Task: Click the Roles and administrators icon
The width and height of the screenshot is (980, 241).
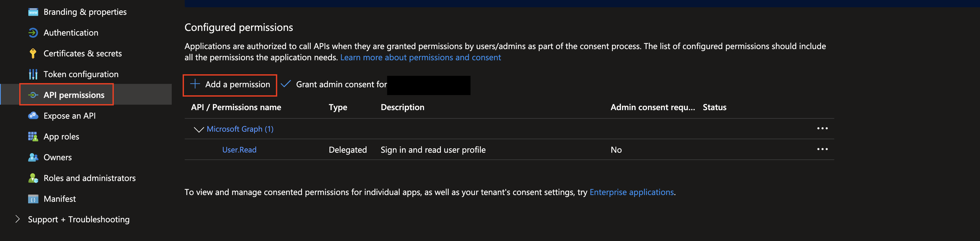Action: coord(33,178)
